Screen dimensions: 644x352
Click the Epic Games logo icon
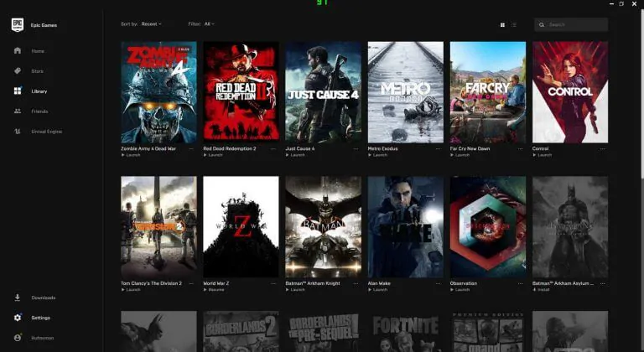(x=18, y=25)
